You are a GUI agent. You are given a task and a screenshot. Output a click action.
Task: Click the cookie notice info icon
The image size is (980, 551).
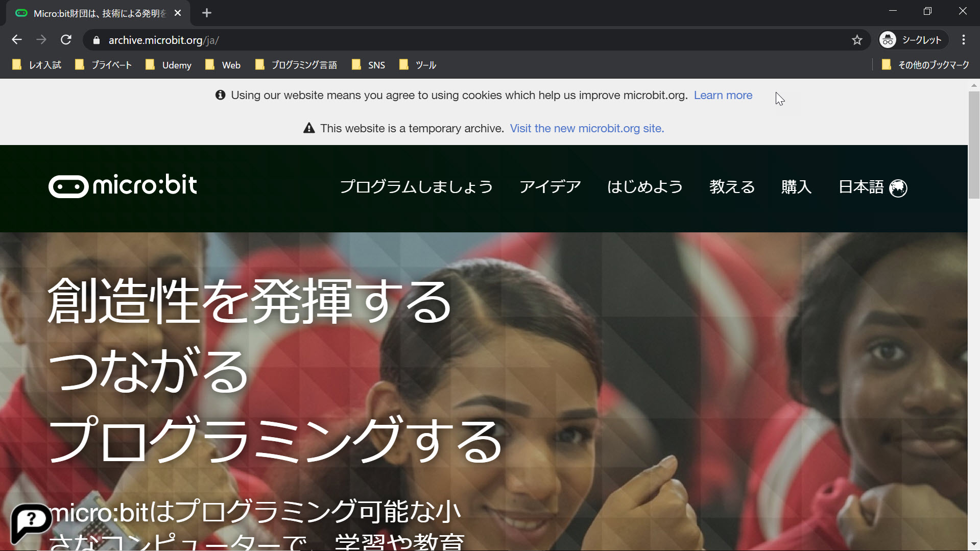tap(220, 95)
